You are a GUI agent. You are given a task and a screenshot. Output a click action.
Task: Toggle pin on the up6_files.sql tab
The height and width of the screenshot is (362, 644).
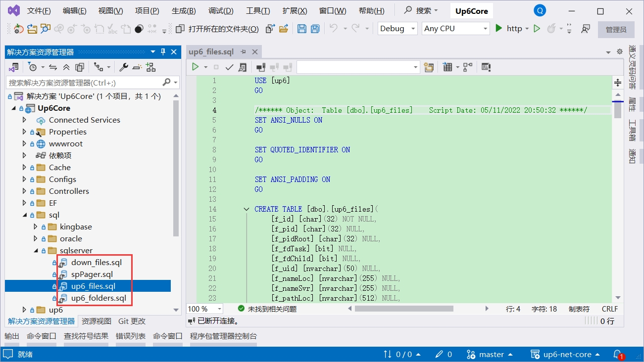pos(244,52)
